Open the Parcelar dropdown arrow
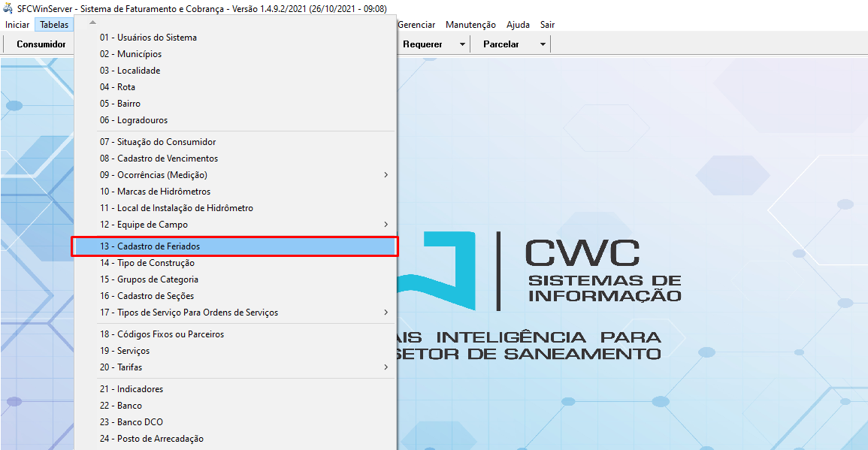 pos(543,44)
